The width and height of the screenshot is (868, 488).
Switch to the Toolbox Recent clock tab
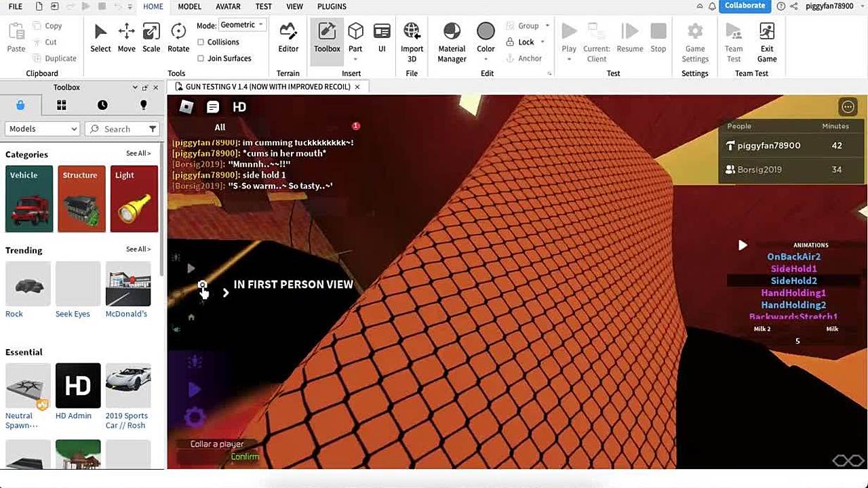(x=102, y=105)
